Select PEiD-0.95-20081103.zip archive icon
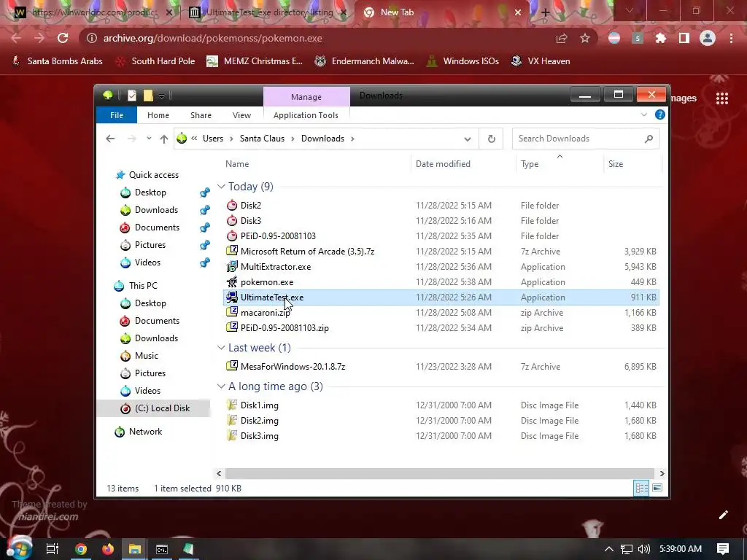 point(232,327)
